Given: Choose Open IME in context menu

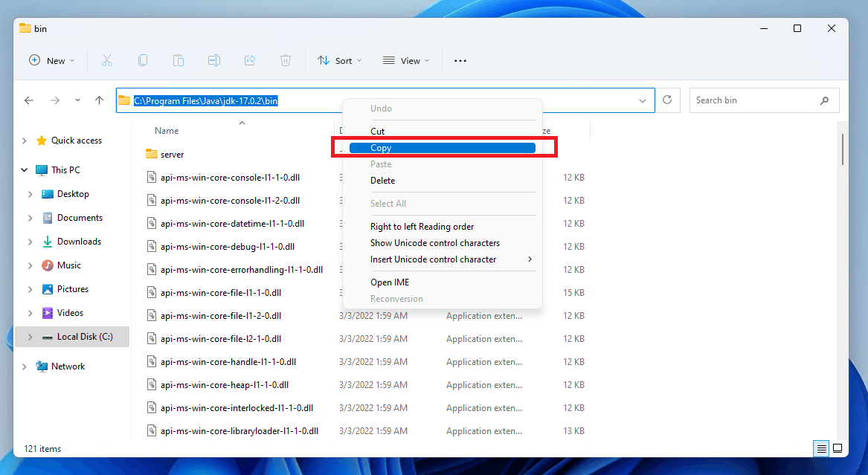Looking at the screenshot, I should pyautogui.click(x=443, y=282).
